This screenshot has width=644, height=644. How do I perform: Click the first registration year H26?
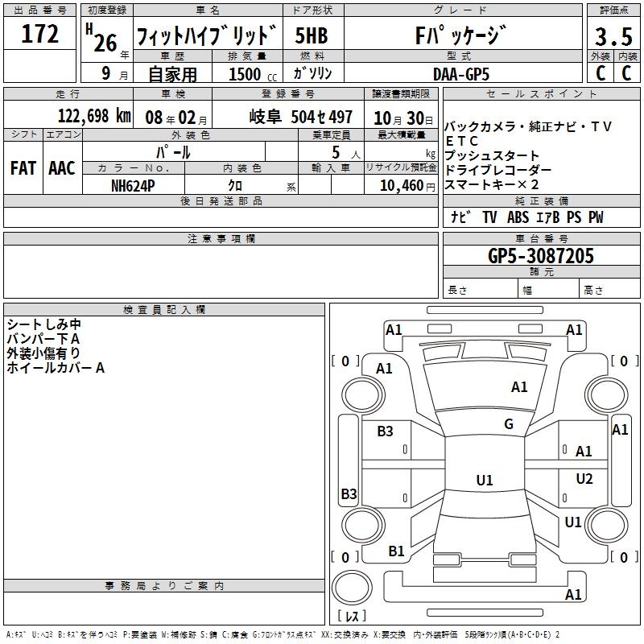[102, 39]
